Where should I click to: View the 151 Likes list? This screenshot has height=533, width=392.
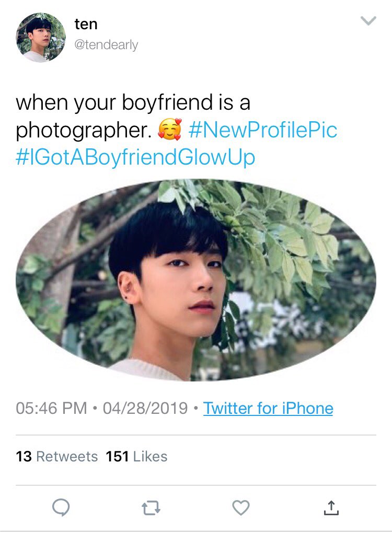coord(136,457)
